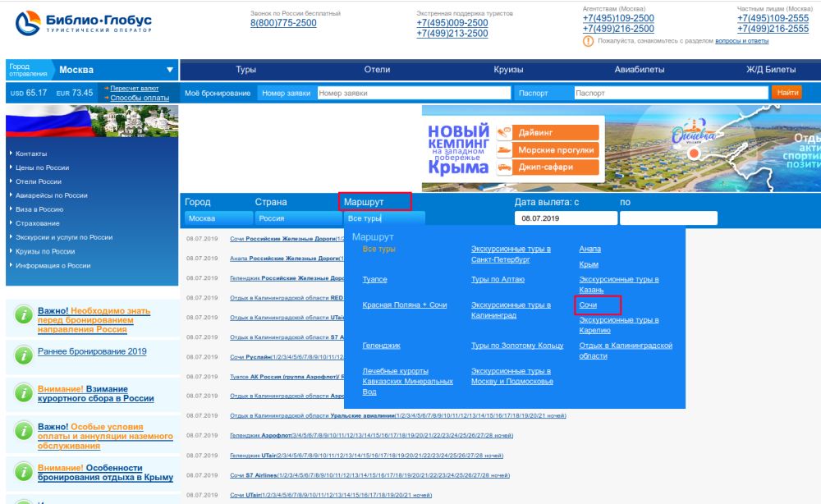Open the Авиабилеты navigation tab
Image resolution: width=821 pixels, height=504 pixels.
tap(640, 70)
